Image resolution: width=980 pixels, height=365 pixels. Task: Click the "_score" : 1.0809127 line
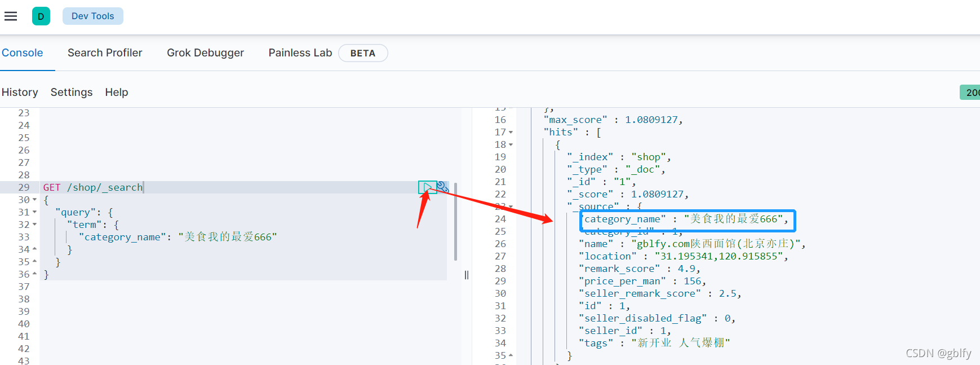[x=628, y=194]
